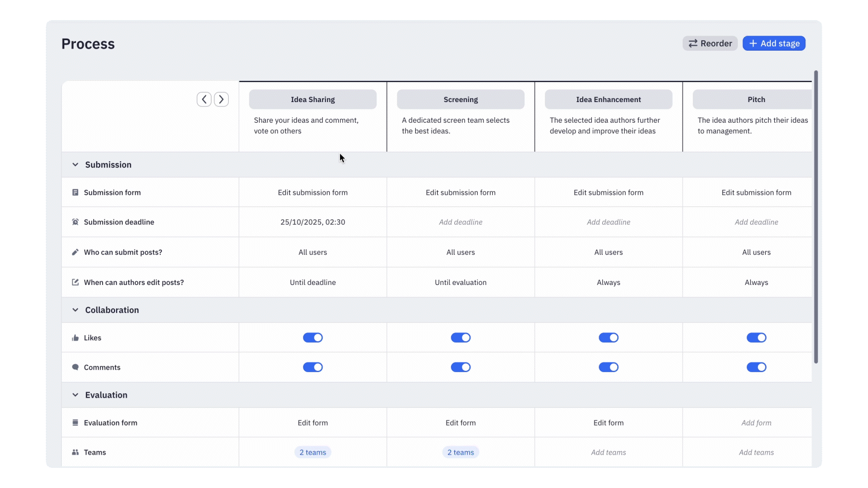This screenshot has height=488, width=868.
Task: Disable Likes for the Pitch stage
Action: (x=756, y=337)
